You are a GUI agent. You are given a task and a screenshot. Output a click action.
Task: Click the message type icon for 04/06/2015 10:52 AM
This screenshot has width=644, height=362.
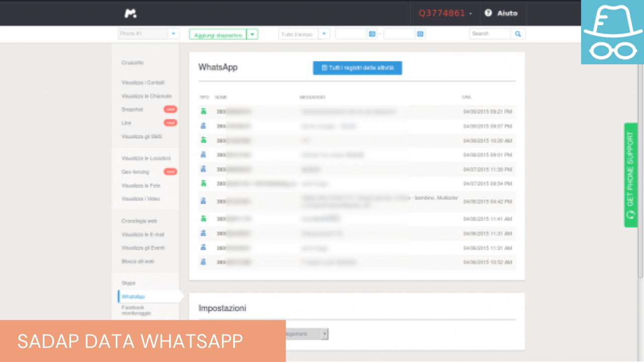pos(203,262)
